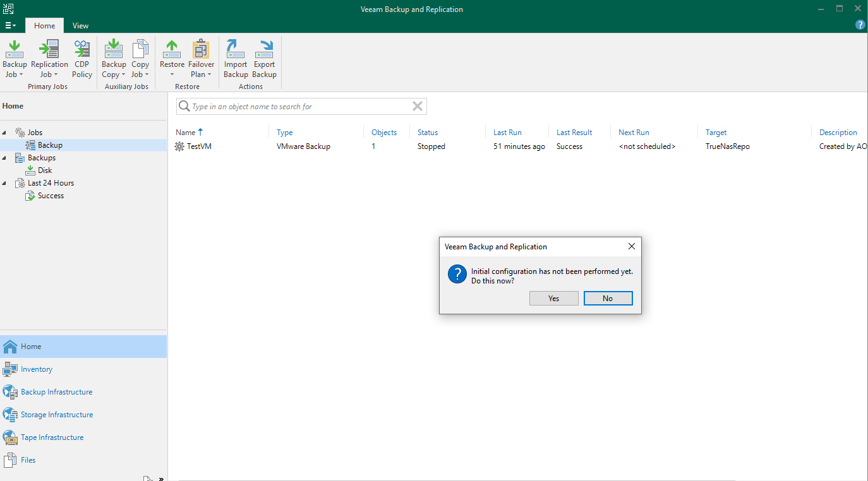Select Success under Last 24 Hours

pos(51,196)
